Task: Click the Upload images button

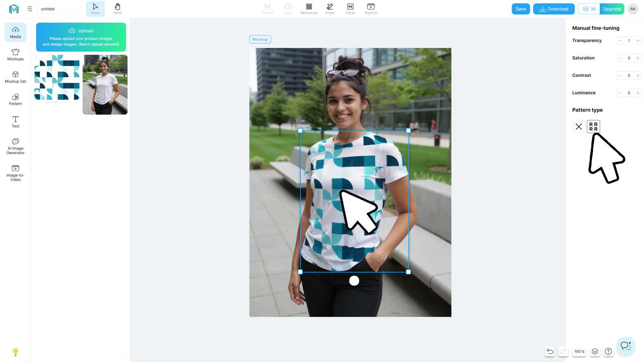Action: (x=81, y=37)
